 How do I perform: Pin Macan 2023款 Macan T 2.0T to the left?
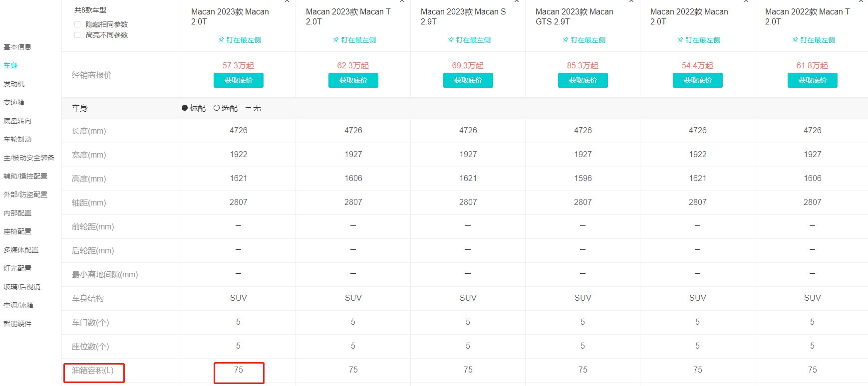(x=354, y=40)
